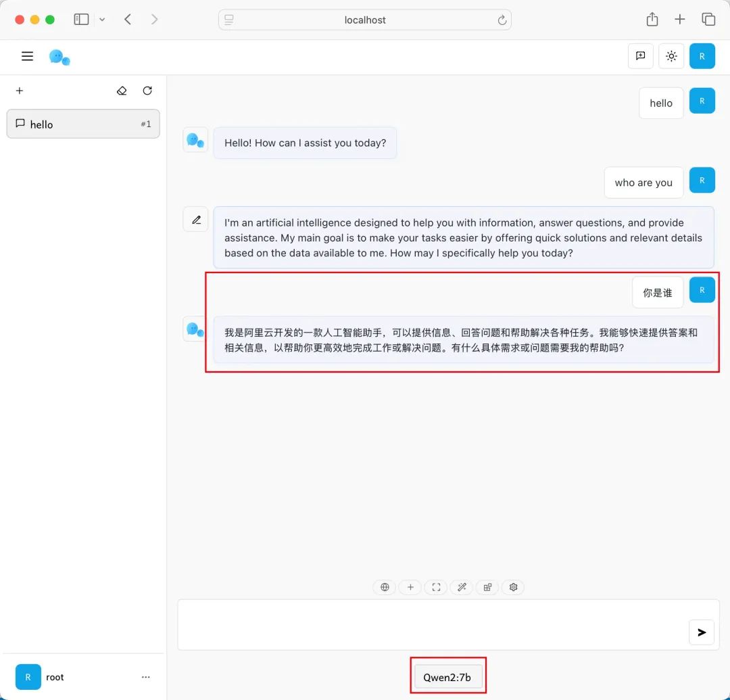730x700 pixels.
Task: Toggle web search globe icon above input
Action: pyautogui.click(x=385, y=587)
